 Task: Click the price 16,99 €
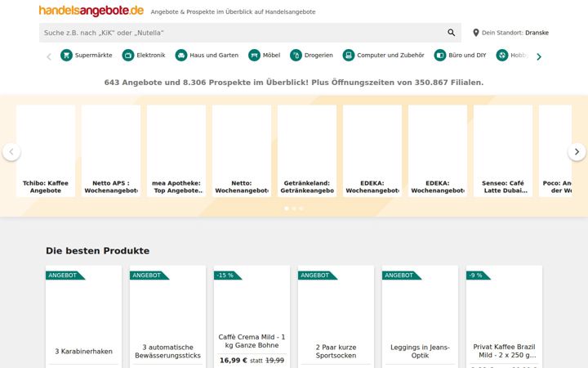tap(234, 361)
